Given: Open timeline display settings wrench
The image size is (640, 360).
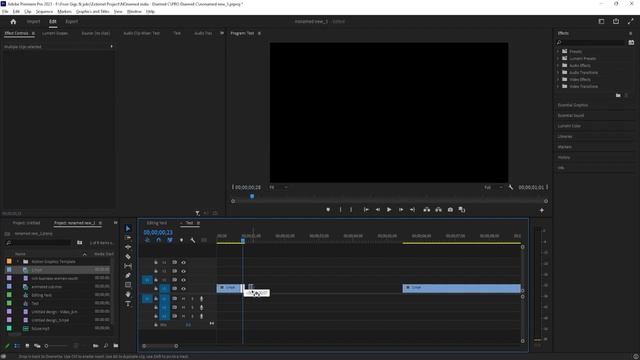Looking at the screenshot, I should tap(193, 240).
